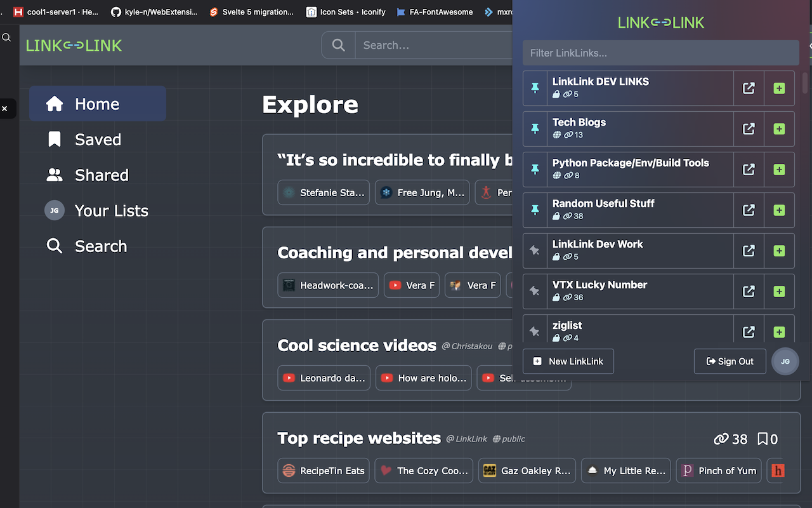Click the LinkLink logo in the page header
This screenshot has height=508, width=812.
74,45
